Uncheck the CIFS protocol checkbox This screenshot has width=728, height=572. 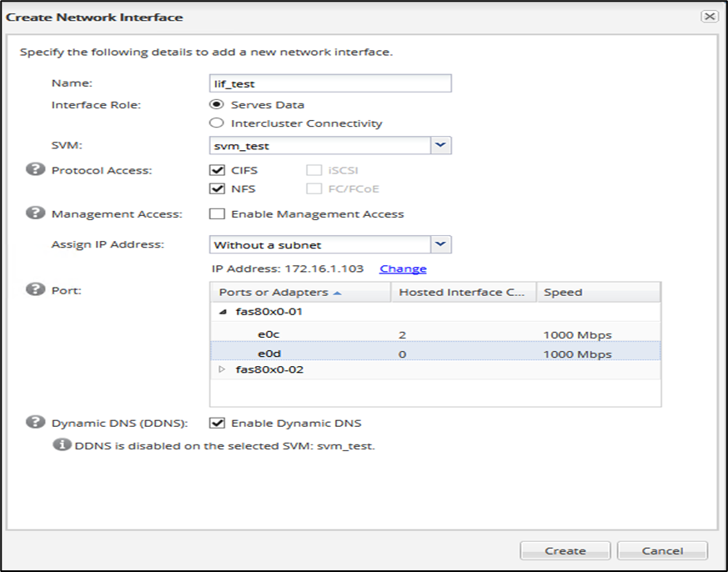coord(217,170)
